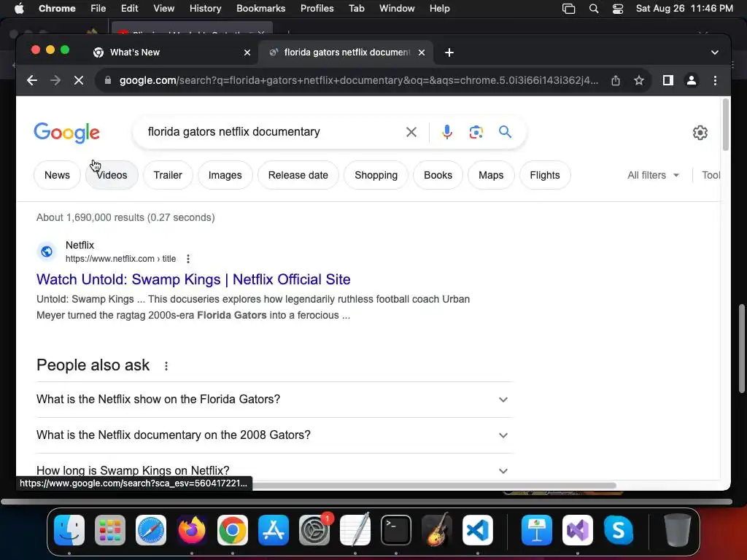Open Terminal from the Dock
Viewport: 747px width, 560px height.
(x=396, y=530)
